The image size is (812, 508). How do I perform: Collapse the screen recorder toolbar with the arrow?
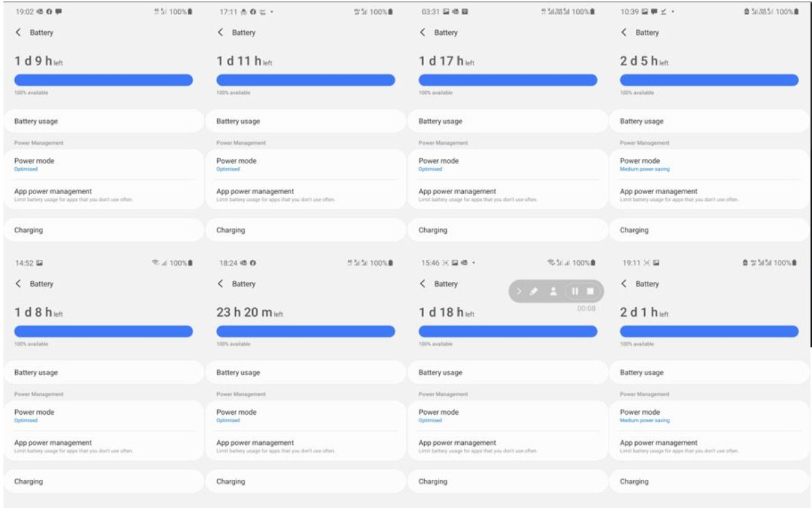520,291
